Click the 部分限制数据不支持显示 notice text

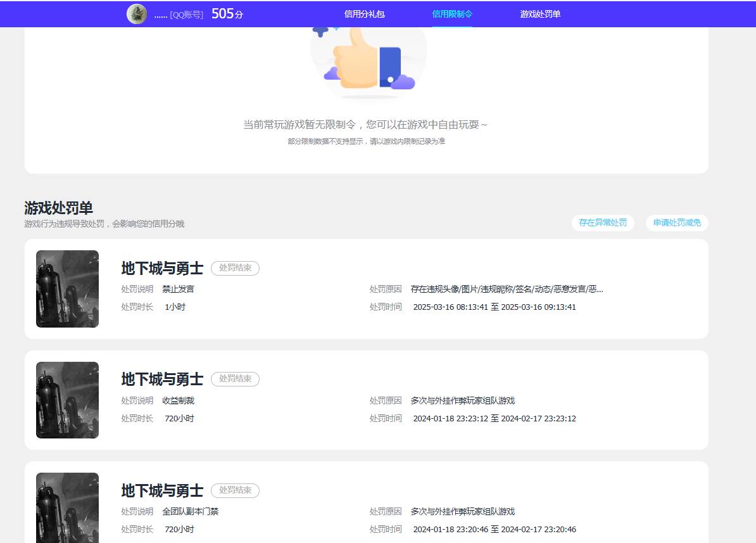[369, 141]
